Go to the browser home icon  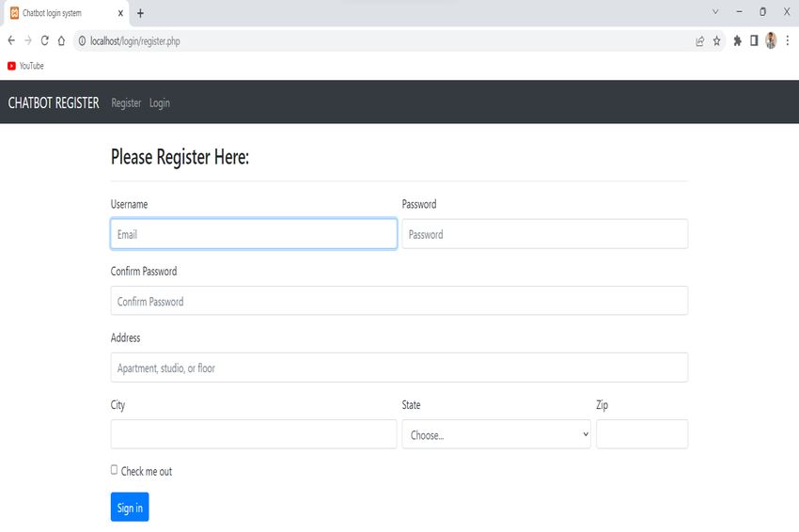coord(61,40)
